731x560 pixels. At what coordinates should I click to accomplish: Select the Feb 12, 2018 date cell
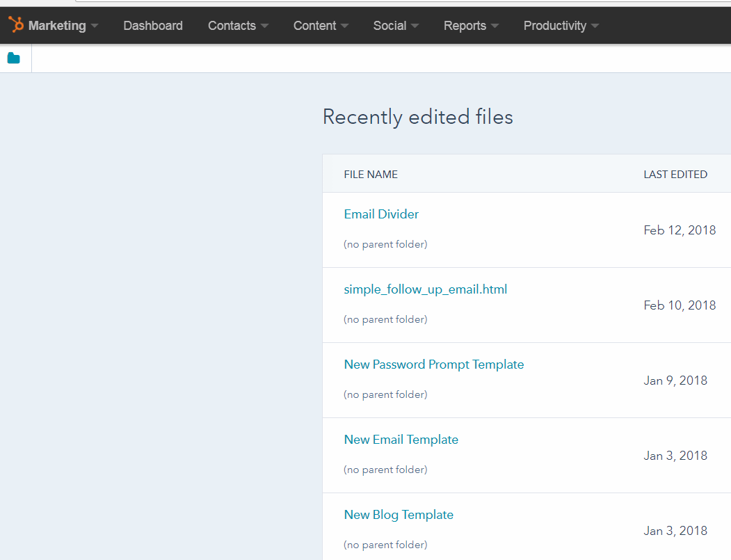tap(680, 230)
